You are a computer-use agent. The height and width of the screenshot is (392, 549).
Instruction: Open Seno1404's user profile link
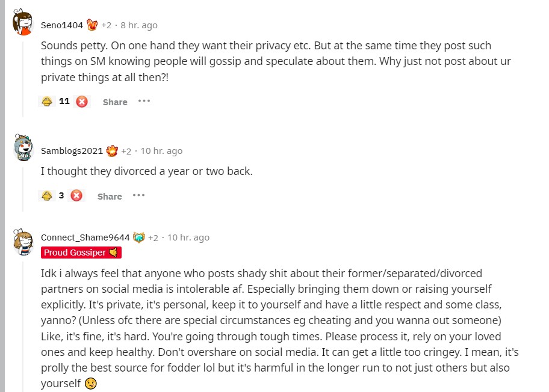61,25
